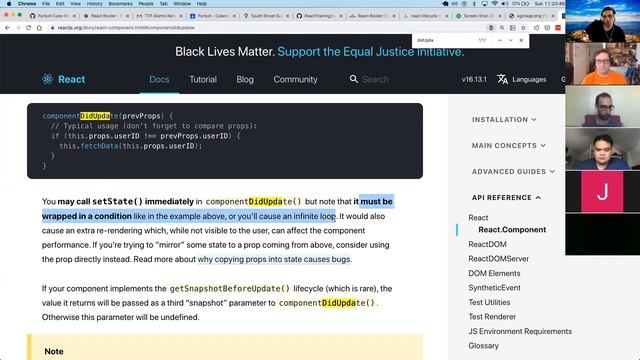Open DOM Elements in sidebar

click(x=494, y=273)
